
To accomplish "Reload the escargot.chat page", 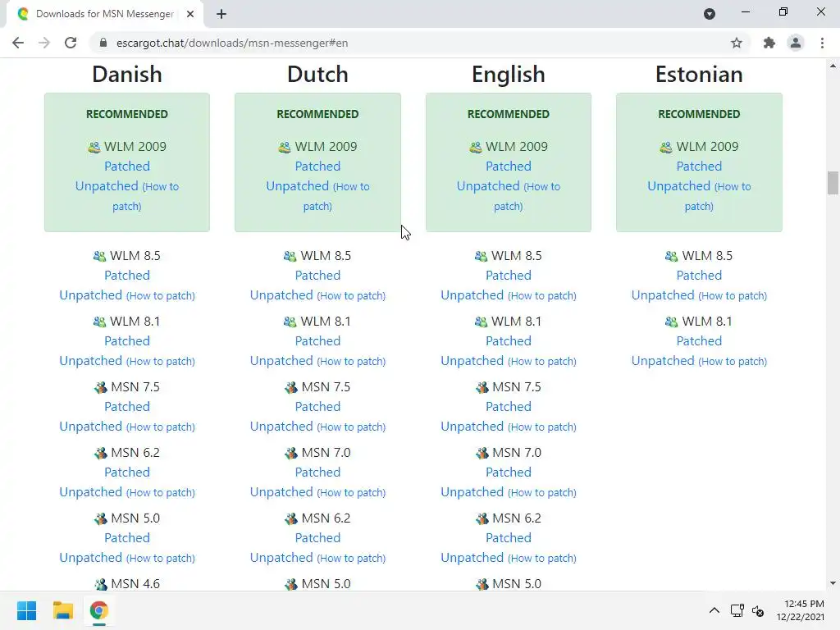I will coord(71,43).
